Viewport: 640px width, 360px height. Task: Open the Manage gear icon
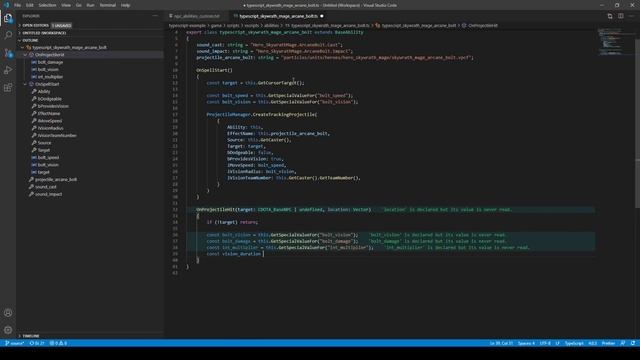tap(8, 330)
